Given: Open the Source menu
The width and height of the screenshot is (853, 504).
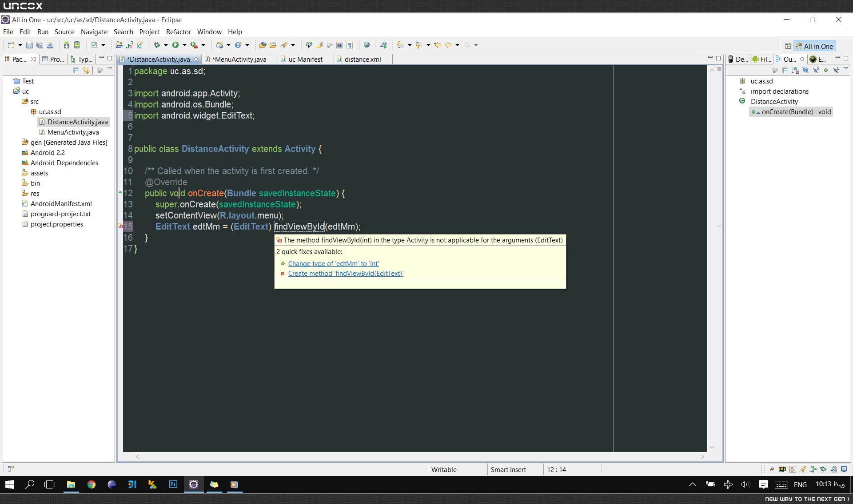Looking at the screenshot, I should pos(64,32).
